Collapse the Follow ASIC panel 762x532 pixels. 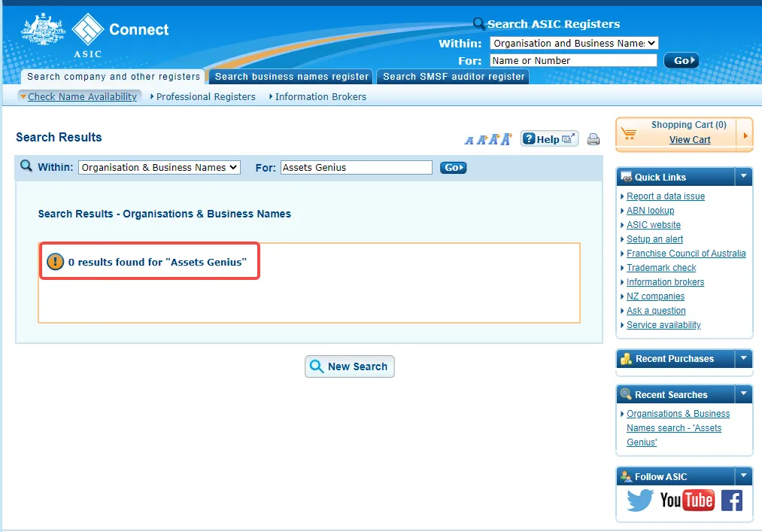coord(743,476)
